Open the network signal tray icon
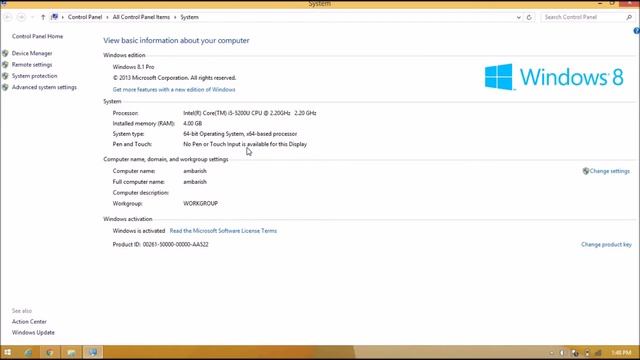 pos(598,353)
